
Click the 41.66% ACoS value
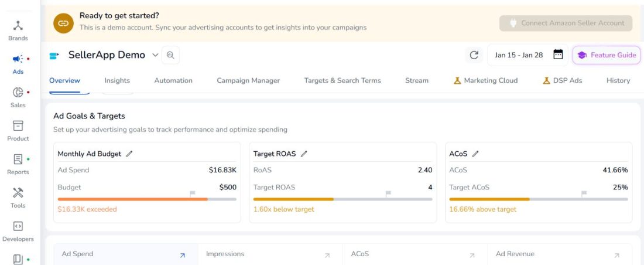point(615,170)
